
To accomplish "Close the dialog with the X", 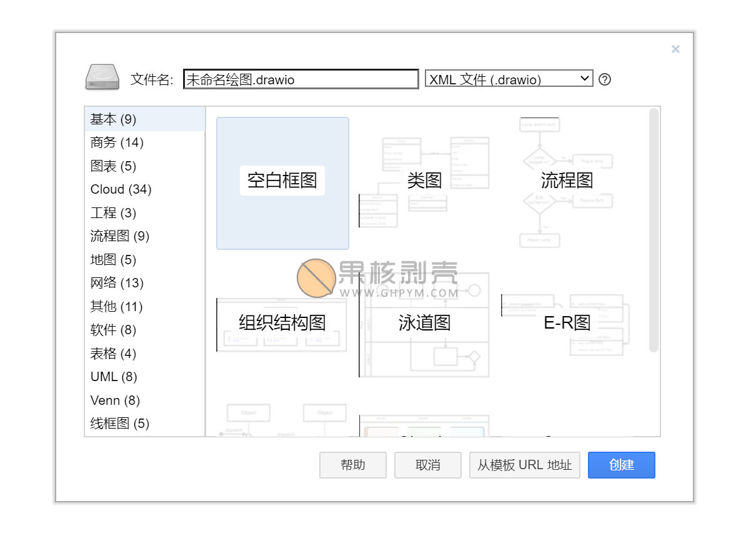I will 675,49.
